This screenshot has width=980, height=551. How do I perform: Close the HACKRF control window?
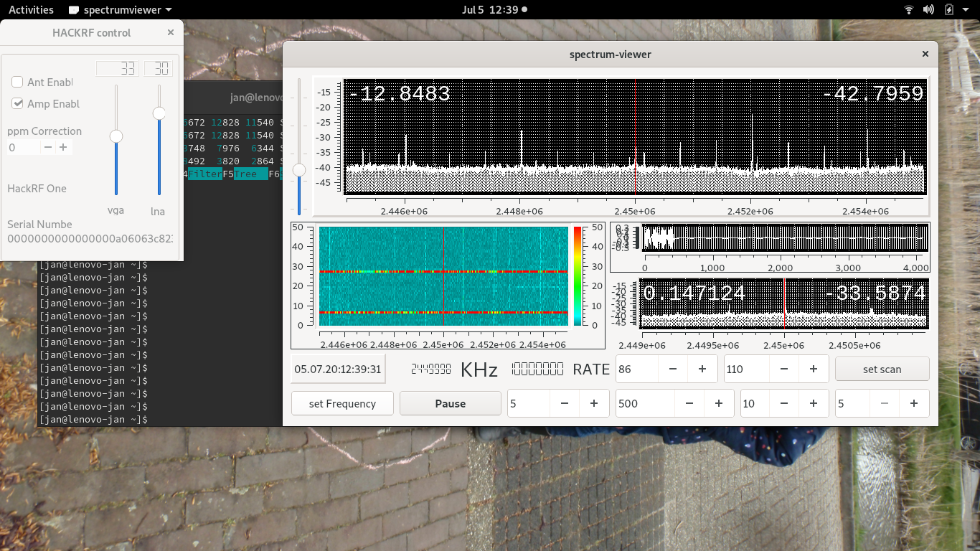pyautogui.click(x=170, y=32)
